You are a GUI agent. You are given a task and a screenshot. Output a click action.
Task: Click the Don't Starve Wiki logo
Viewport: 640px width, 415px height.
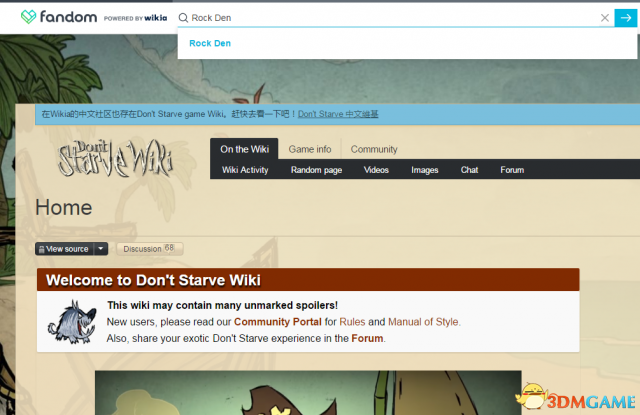(x=116, y=158)
